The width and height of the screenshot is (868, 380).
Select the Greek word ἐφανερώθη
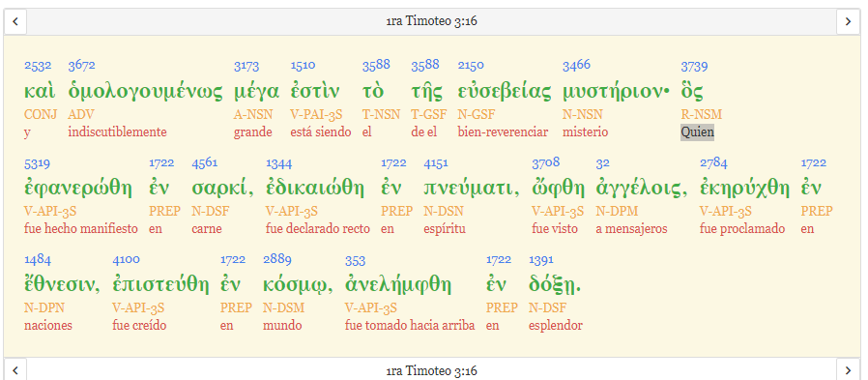pos(78,189)
